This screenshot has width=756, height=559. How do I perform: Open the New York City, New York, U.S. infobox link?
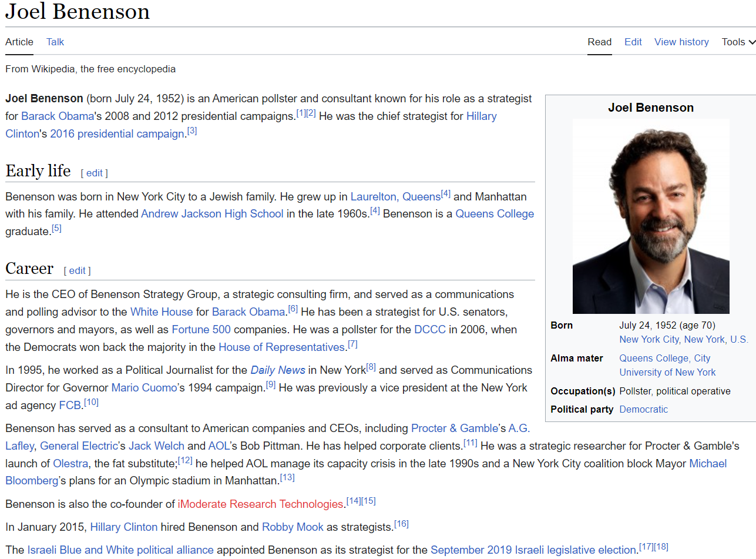point(684,339)
